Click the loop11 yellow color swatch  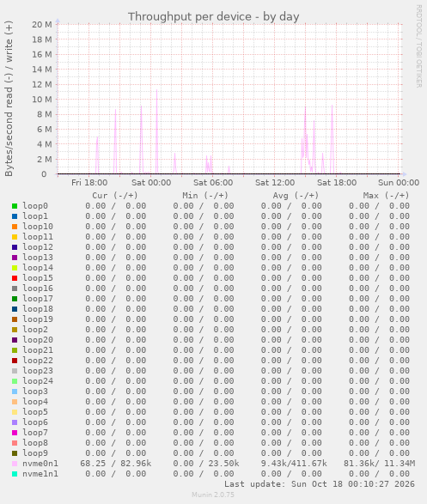click(x=15, y=237)
